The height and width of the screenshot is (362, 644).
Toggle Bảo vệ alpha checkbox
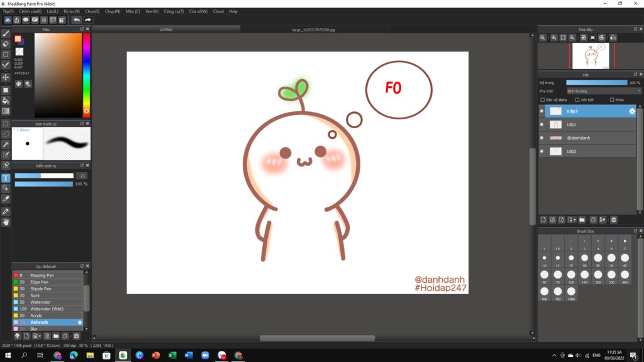click(543, 100)
